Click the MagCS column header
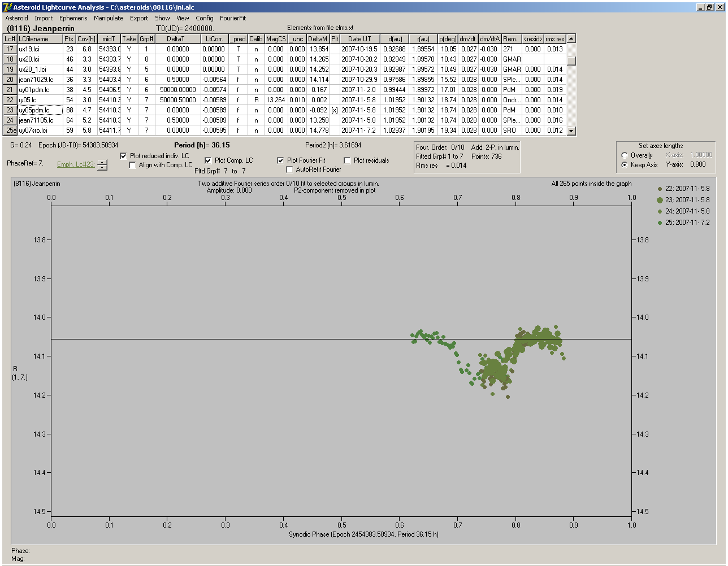This screenshot has height=566, width=728. (276, 39)
